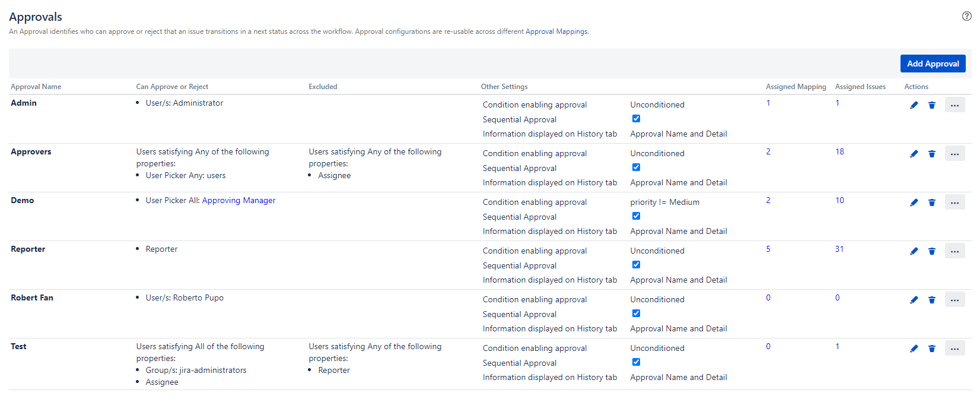The image size is (980, 402).
Task: Click the trash icon for Reporter approval
Action: tap(932, 251)
